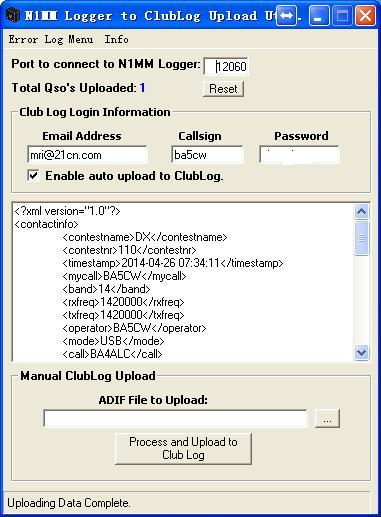Click the operator BA5CW line
381x517 pixels.
tap(134, 328)
